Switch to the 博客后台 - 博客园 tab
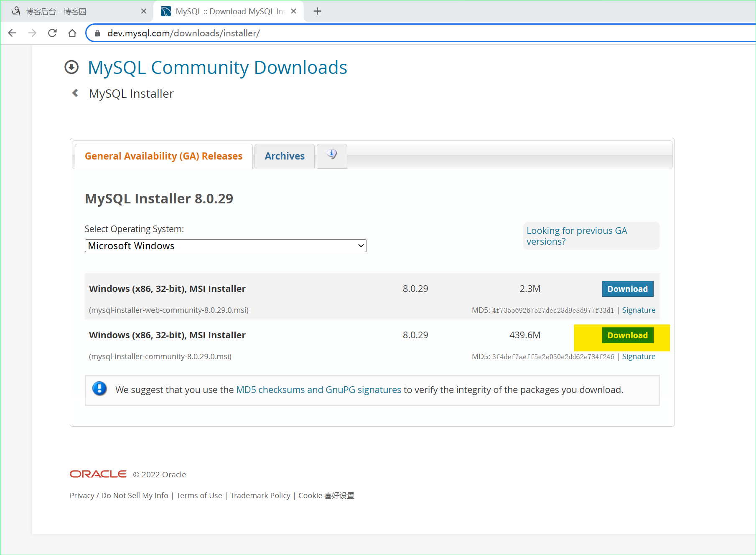Screen dimensions: 756x555 point(77,11)
